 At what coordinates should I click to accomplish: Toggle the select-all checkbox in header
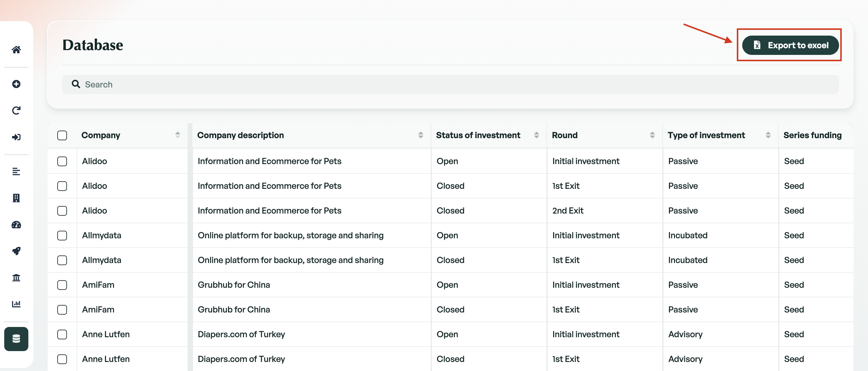pyautogui.click(x=62, y=135)
